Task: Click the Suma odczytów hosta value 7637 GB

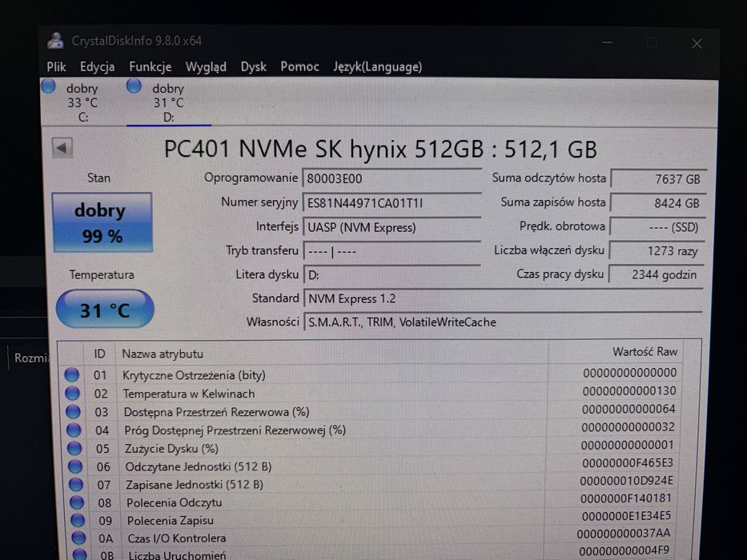Action: click(658, 179)
